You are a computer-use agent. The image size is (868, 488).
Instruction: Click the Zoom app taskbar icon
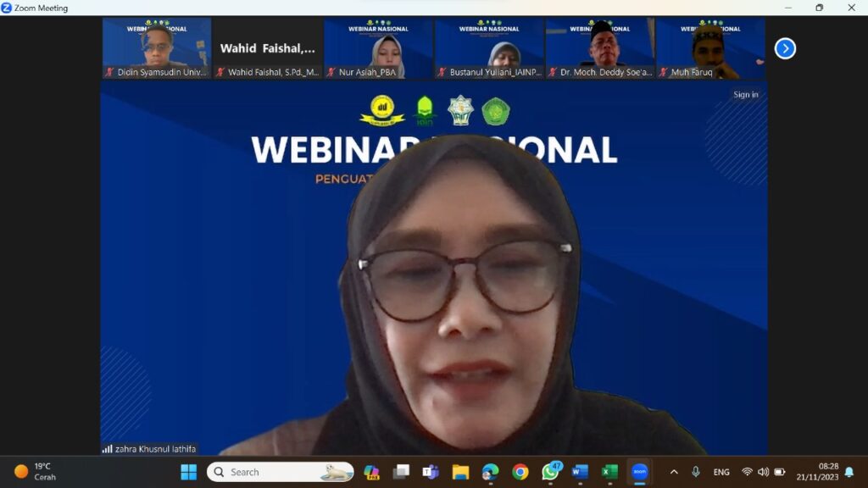click(x=639, y=472)
